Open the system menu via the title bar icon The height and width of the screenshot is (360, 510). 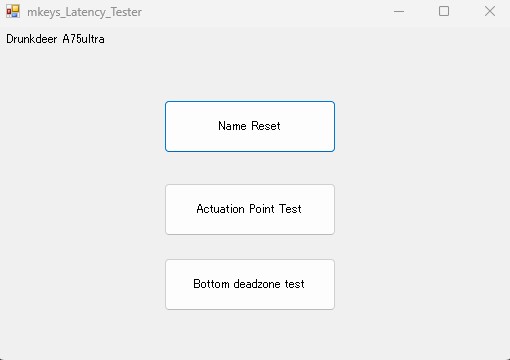13,12
